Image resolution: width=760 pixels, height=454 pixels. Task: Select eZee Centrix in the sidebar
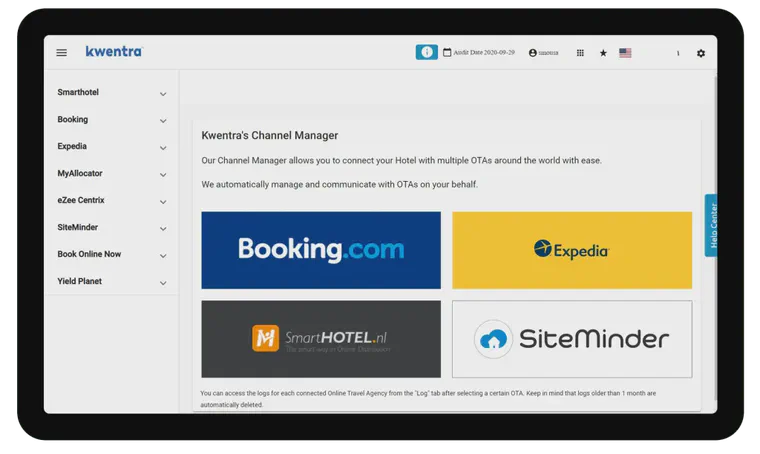[x=81, y=200]
